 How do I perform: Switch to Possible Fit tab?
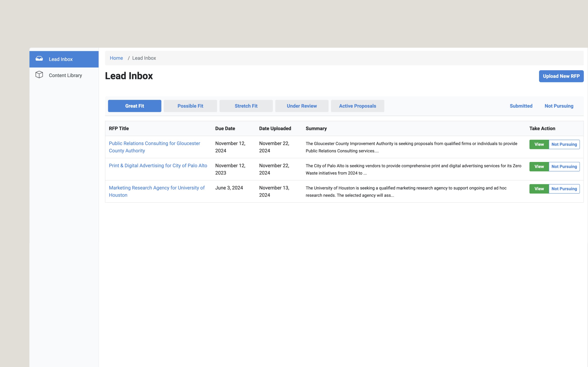190,106
